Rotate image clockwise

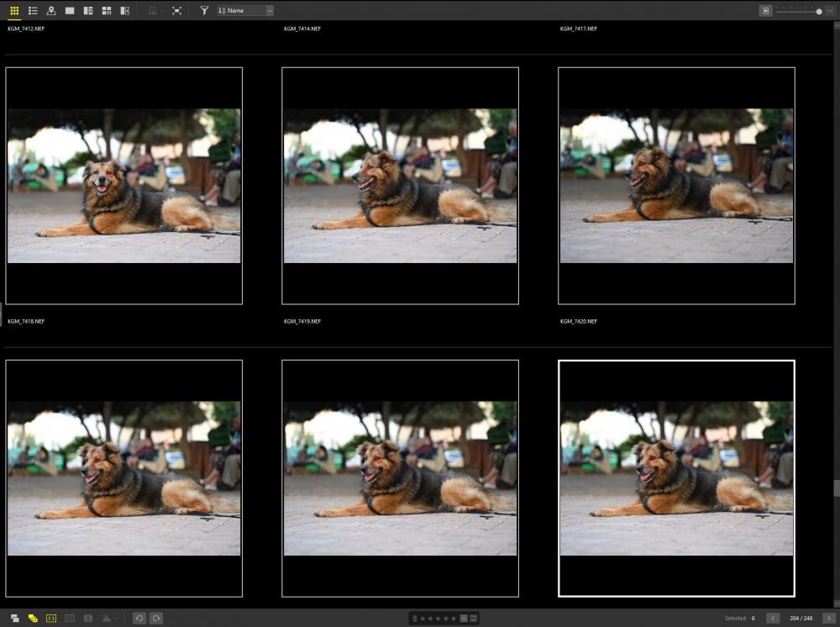[x=156, y=618]
